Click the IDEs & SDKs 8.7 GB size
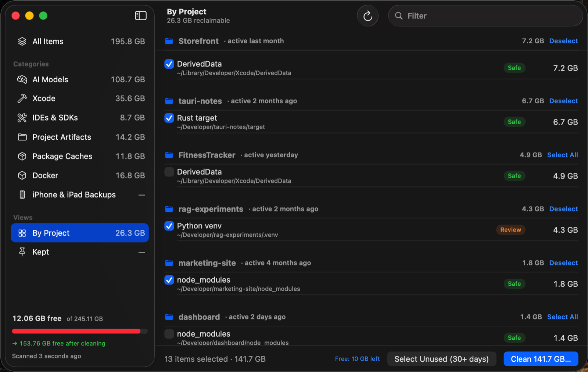Image resolution: width=588 pixels, height=372 pixels. click(x=132, y=118)
